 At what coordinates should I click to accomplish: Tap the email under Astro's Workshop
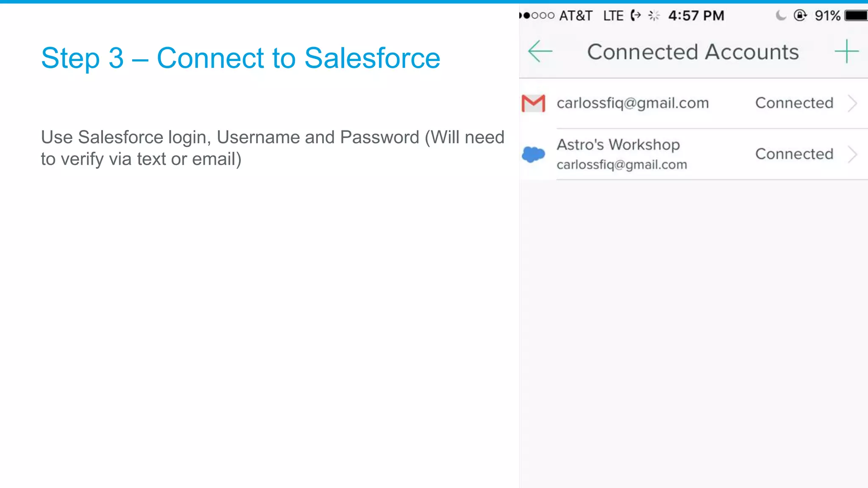[x=621, y=164]
